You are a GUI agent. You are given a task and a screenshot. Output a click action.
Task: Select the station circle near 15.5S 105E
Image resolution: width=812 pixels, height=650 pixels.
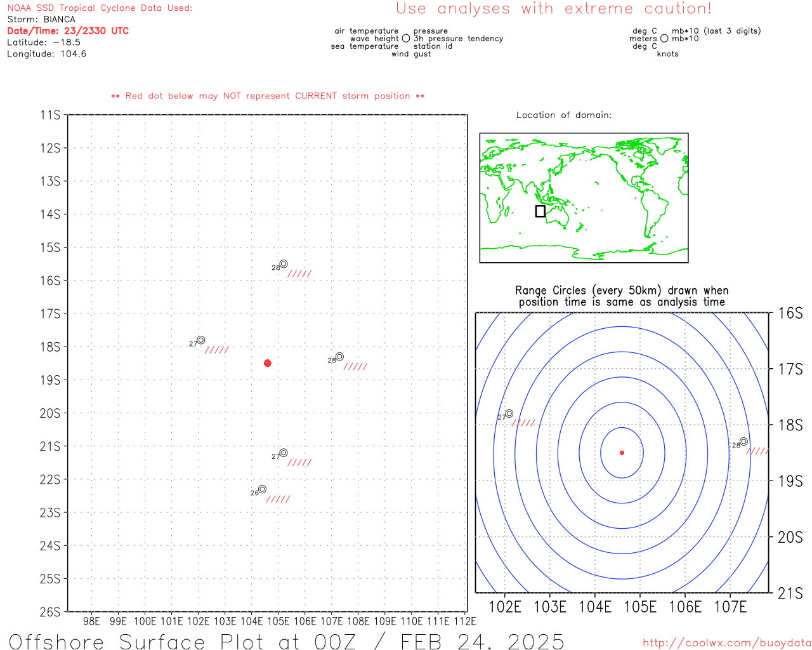click(284, 264)
